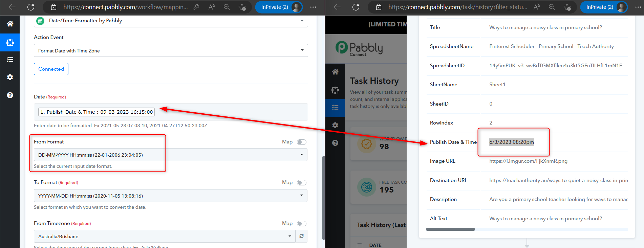Click the Alt Text value
644x248 pixels.
[x=545, y=219]
